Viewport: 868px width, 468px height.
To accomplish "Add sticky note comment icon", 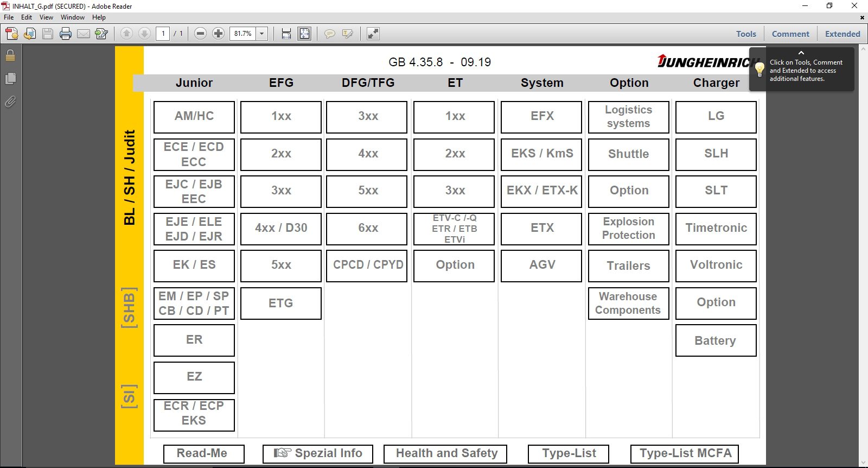I will pos(329,34).
